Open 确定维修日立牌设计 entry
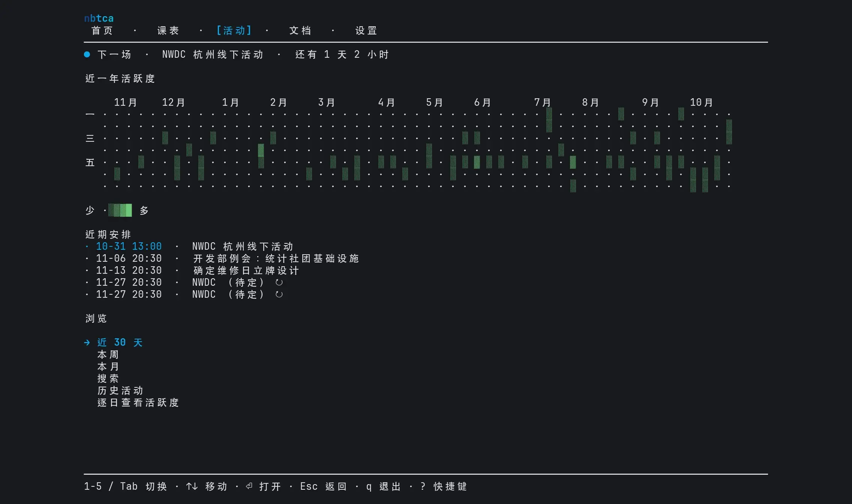Screen dimensions: 852x504 [x=246, y=270]
